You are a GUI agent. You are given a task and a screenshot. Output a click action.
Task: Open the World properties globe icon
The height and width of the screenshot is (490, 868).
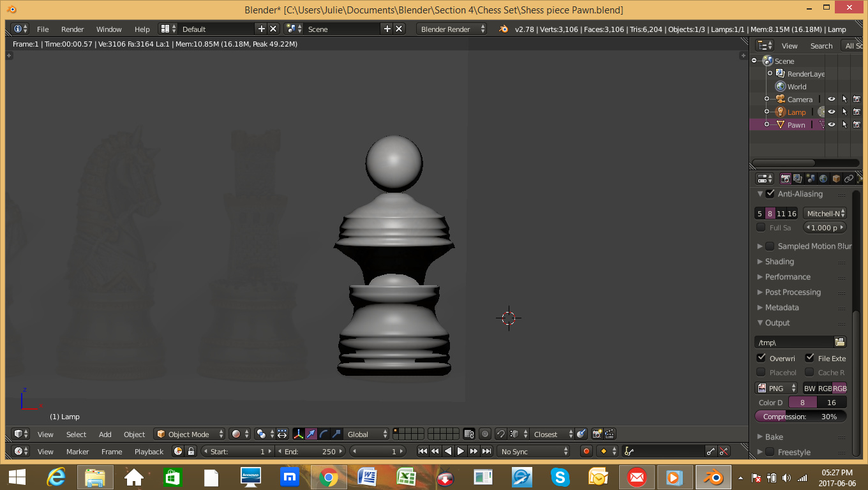tap(823, 179)
